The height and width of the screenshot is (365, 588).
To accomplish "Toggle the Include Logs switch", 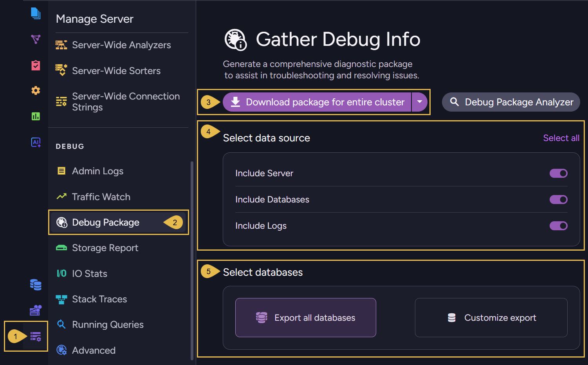I will (559, 226).
